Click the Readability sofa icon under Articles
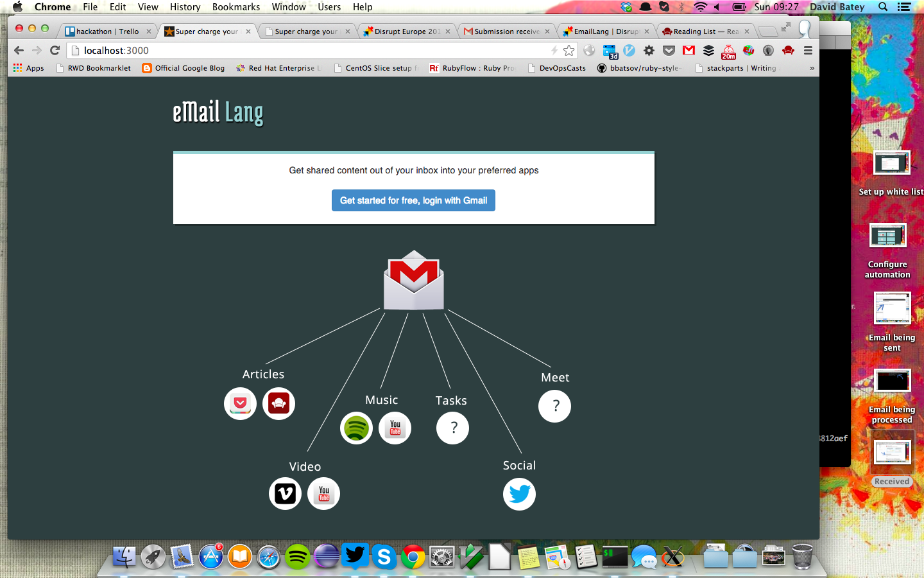The image size is (924, 578). [278, 403]
